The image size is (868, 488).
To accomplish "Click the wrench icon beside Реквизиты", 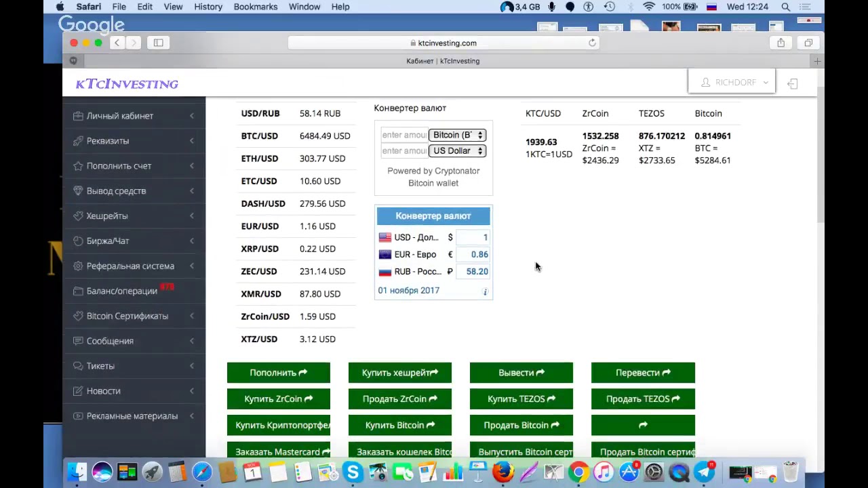I will [x=78, y=141].
